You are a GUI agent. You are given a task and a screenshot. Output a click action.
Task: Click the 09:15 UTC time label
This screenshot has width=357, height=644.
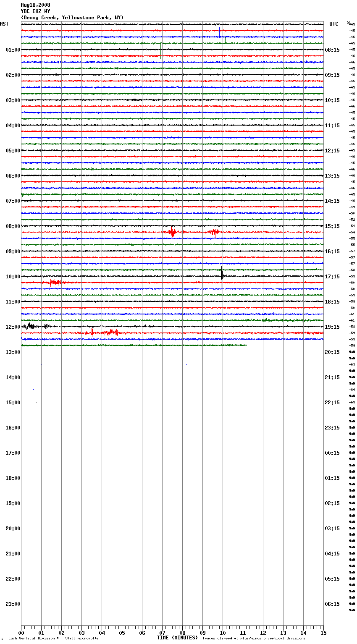point(332,75)
